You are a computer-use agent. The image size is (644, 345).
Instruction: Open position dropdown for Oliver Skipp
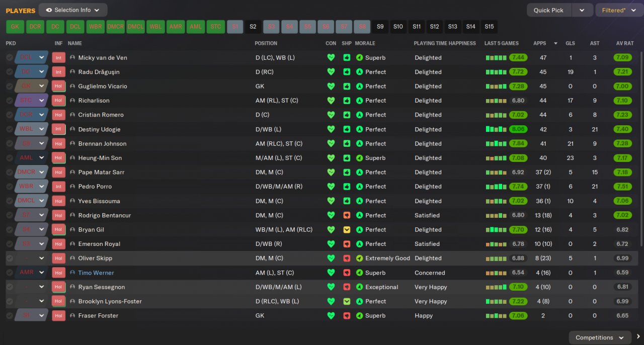pyautogui.click(x=42, y=258)
